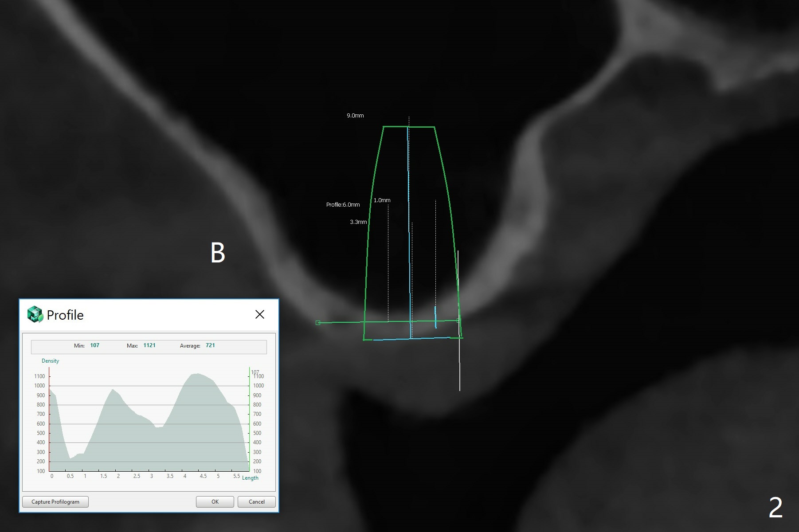Image resolution: width=799 pixels, height=532 pixels.
Task: Click the red left marker in density chart
Action: tap(49, 421)
